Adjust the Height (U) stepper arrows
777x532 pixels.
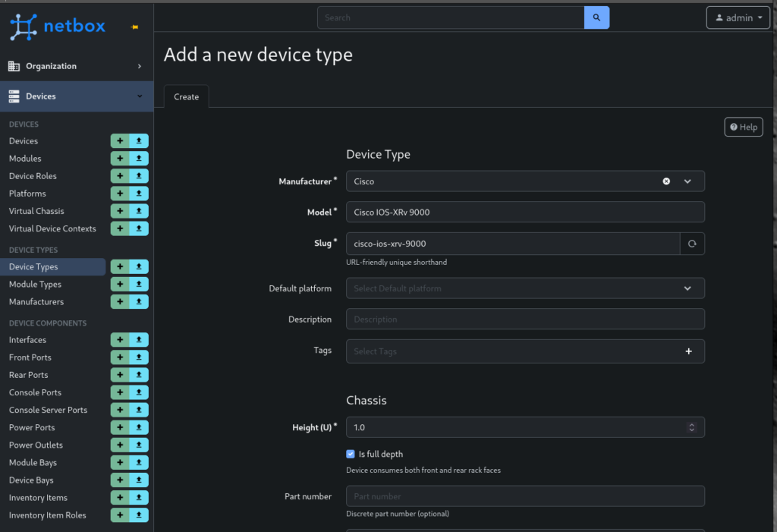point(691,427)
